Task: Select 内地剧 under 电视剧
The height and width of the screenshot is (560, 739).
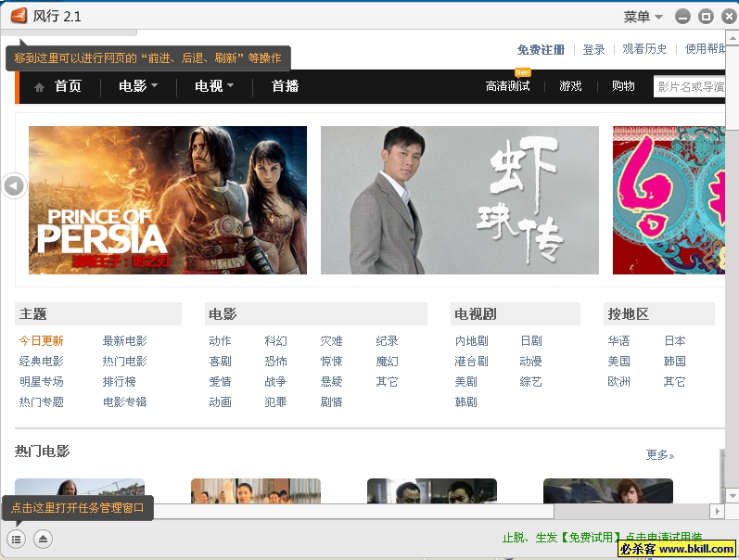Action: click(x=471, y=341)
